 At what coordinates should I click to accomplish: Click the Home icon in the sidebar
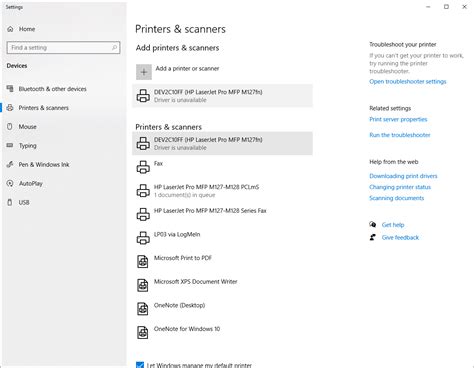[10, 29]
